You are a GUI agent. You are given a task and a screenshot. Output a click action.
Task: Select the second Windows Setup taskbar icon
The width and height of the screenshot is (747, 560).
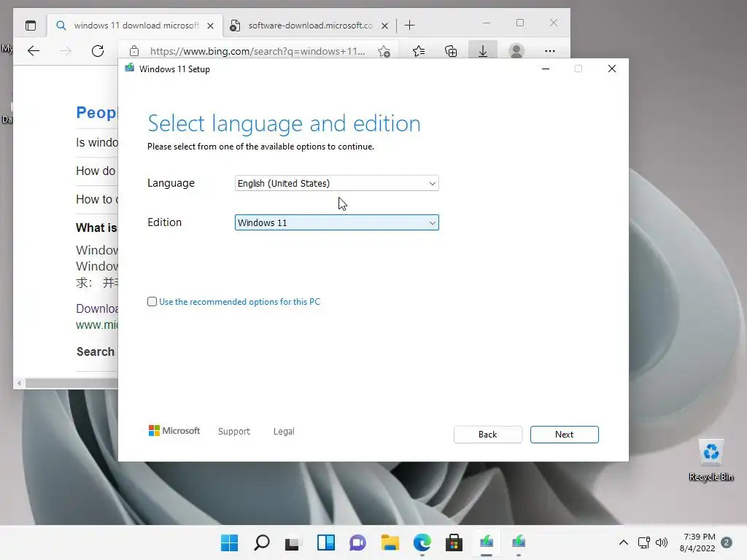(x=519, y=542)
